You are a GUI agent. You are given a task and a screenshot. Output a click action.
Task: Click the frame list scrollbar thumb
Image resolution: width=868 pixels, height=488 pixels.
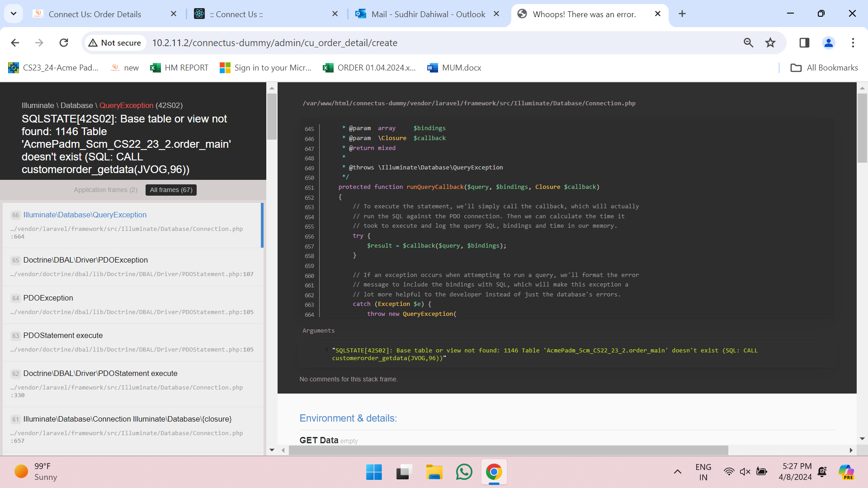tap(272, 117)
